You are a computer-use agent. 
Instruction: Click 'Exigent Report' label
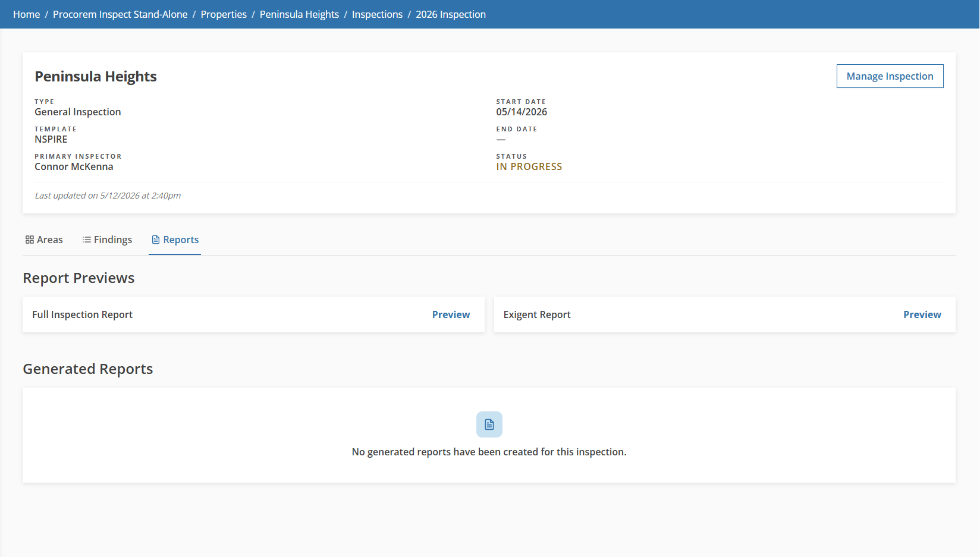[x=537, y=314]
